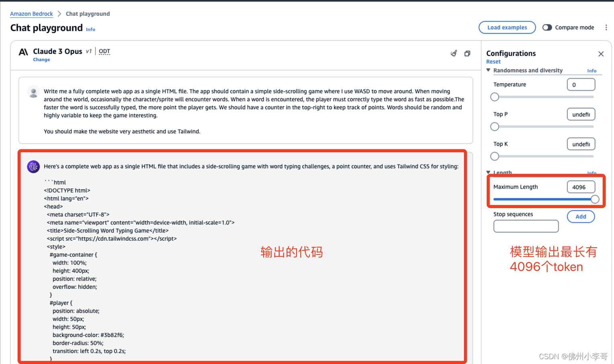Click the Configurations panel heading
This screenshot has width=614, height=364.
pyautogui.click(x=511, y=53)
